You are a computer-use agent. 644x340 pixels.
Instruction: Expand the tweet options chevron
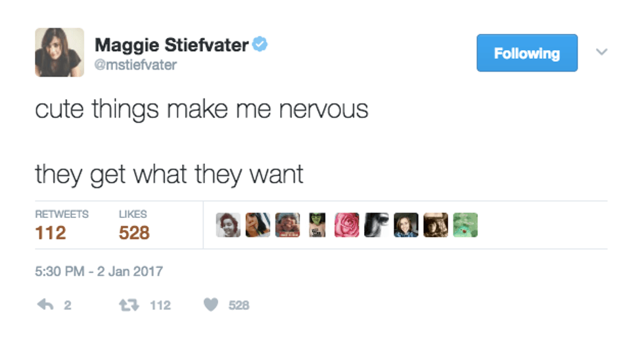tap(601, 52)
